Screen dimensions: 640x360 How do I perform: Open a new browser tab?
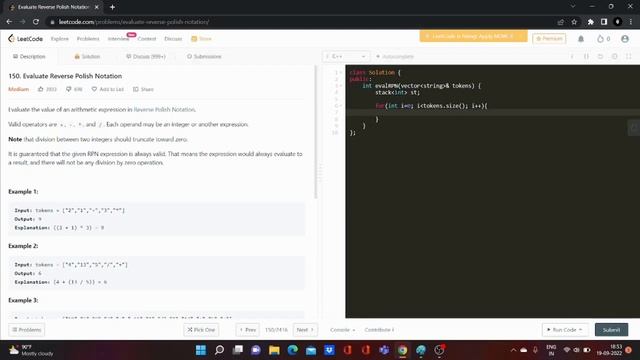pos(112,7)
